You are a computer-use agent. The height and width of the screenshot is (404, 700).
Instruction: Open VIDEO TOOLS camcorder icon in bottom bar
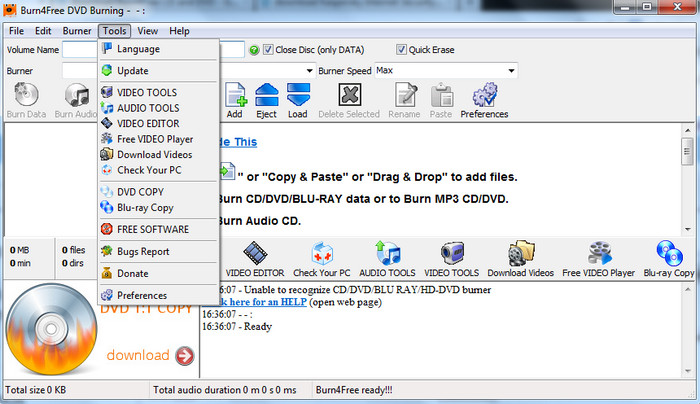coord(452,253)
